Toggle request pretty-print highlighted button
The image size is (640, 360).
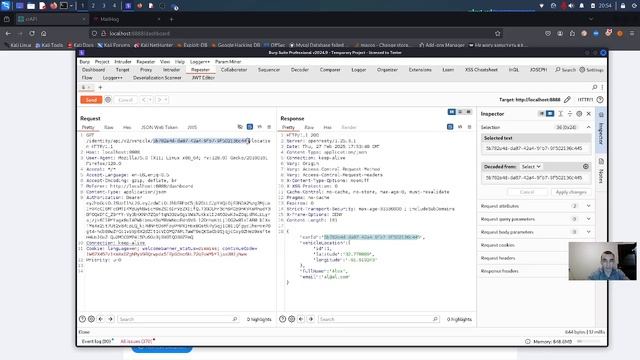click(x=250, y=127)
